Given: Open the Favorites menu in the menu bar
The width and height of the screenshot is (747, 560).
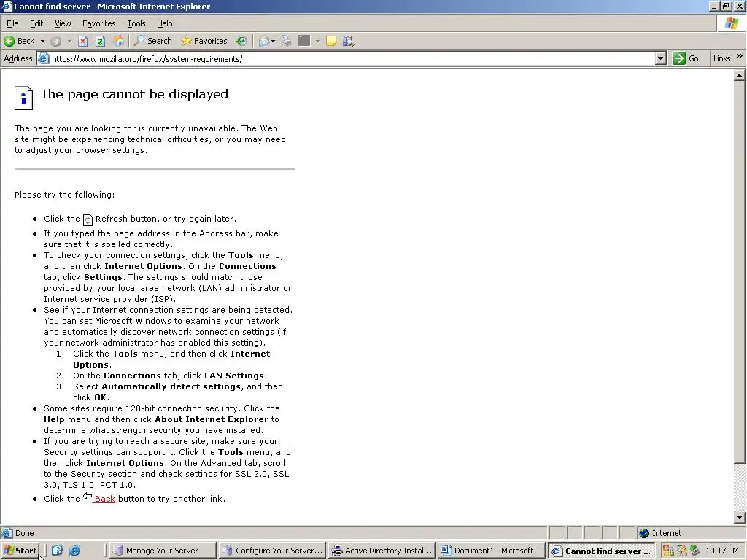Looking at the screenshot, I should click(98, 23).
